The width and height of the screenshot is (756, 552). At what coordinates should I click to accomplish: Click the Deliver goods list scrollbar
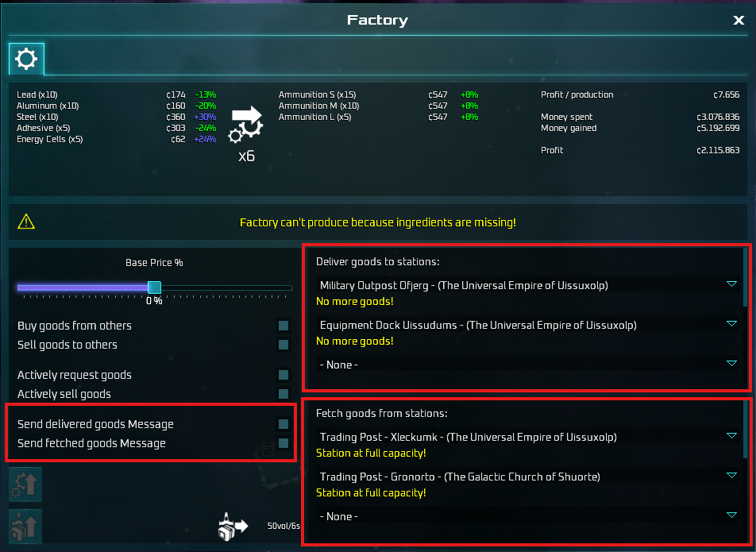click(745, 276)
